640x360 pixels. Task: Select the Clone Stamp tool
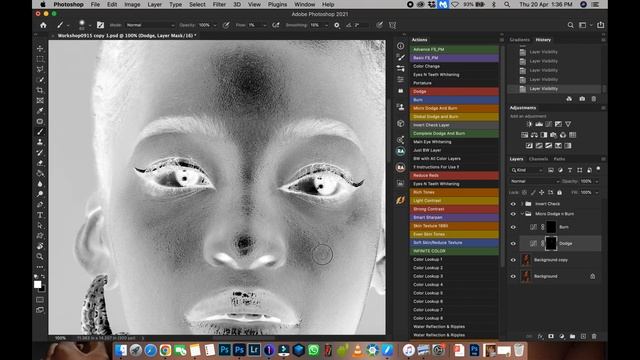(x=40, y=142)
